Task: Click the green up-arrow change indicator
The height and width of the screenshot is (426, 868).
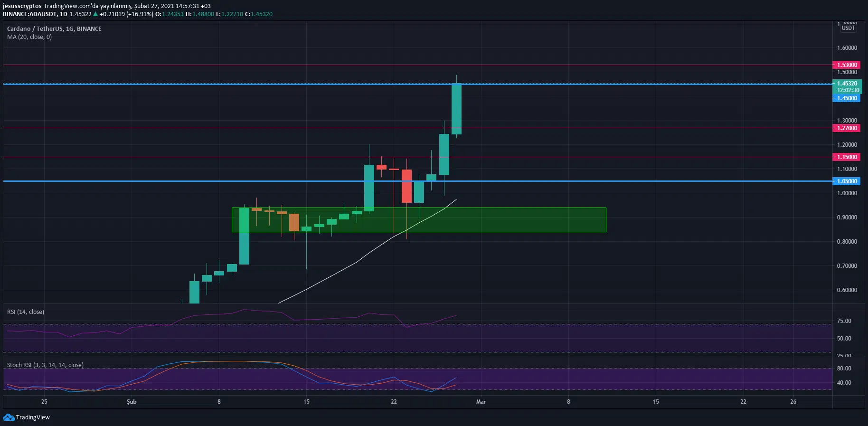Action: click(x=95, y=14)
